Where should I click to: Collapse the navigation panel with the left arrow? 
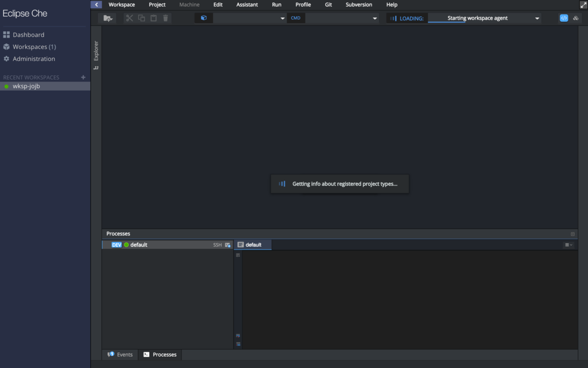96,4
